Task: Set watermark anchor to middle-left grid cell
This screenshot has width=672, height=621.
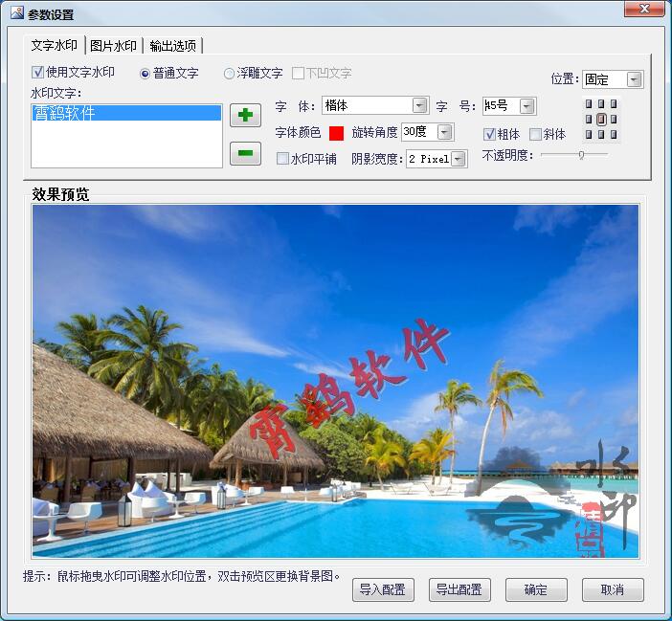Action: 589,119
